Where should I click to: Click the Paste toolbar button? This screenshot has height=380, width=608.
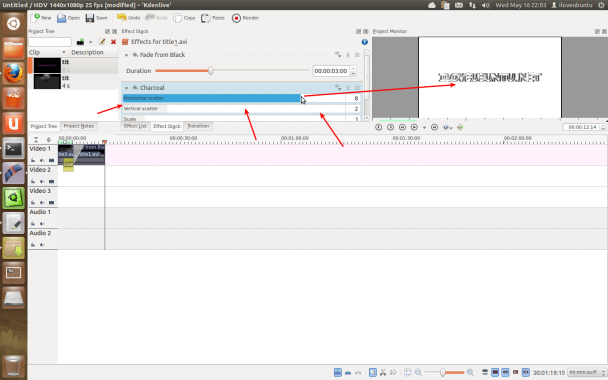pos(213,18)
